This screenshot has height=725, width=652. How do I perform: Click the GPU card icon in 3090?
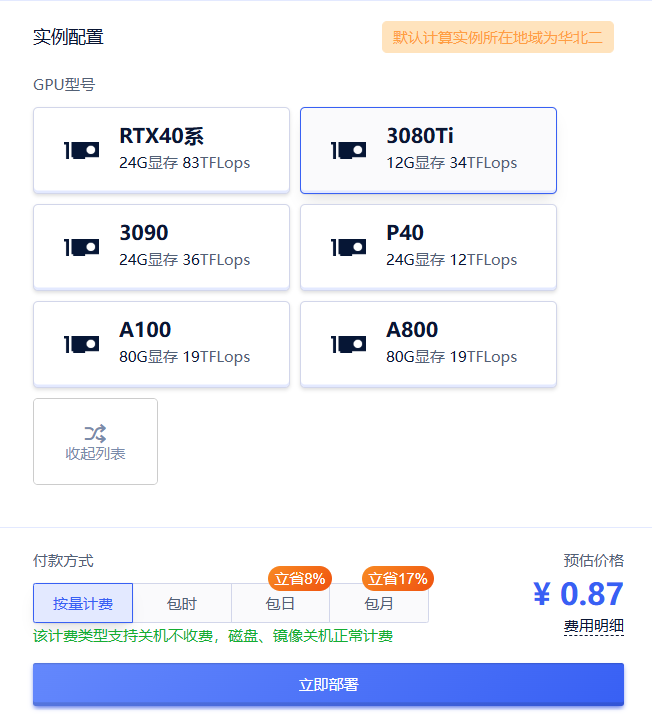point(81,247)
